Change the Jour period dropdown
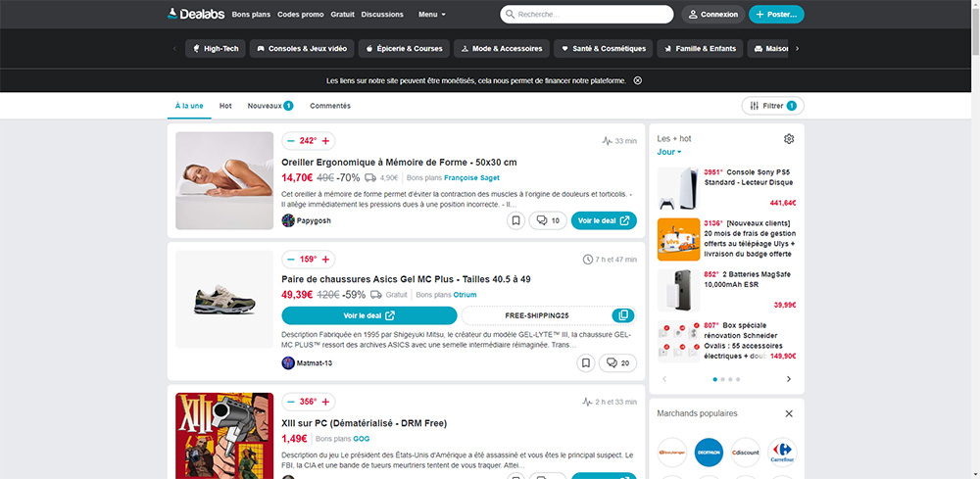The image size is (980, 479). pos(668,152)
